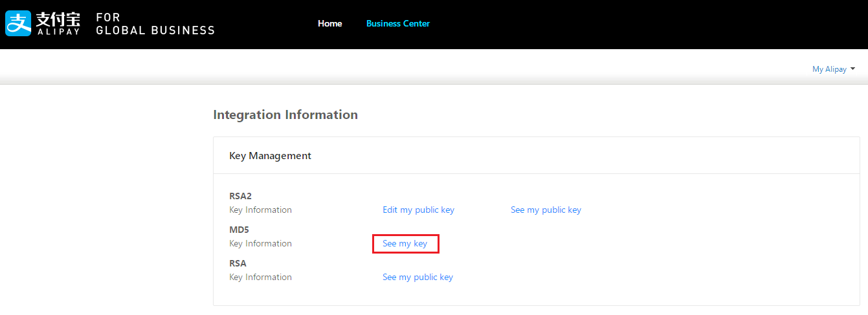Click the blue Alipay logo icon
The width and height of the screenshot is (868, 315).
pyautogui.click(x=18, y=23)
